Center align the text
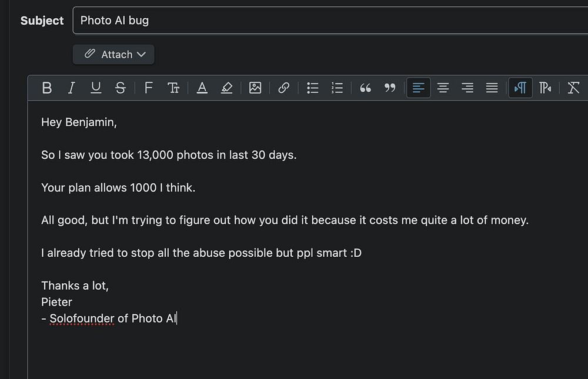The width and height of the screenshot is (588, 379). tap(443, 88)
